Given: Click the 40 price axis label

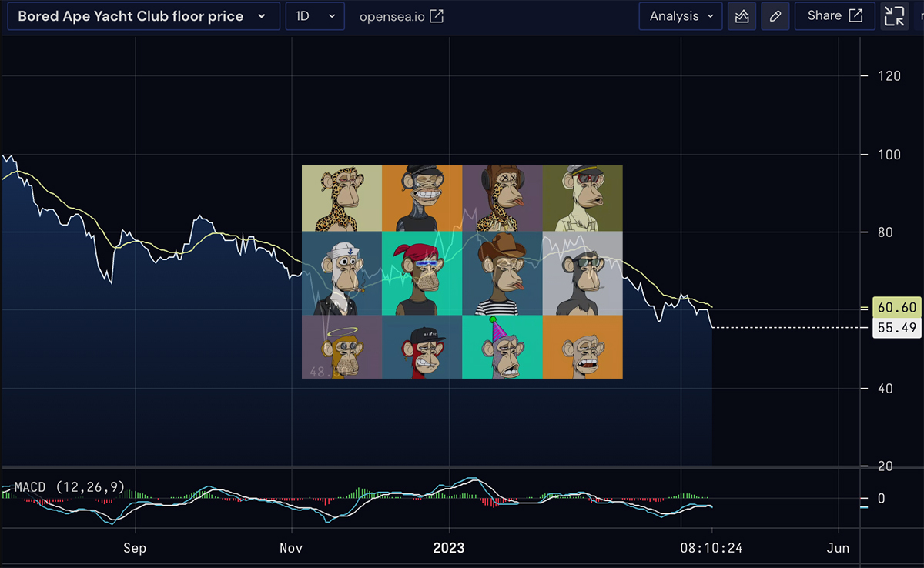Looking at the screenshot, I should (x=886, y=389).
